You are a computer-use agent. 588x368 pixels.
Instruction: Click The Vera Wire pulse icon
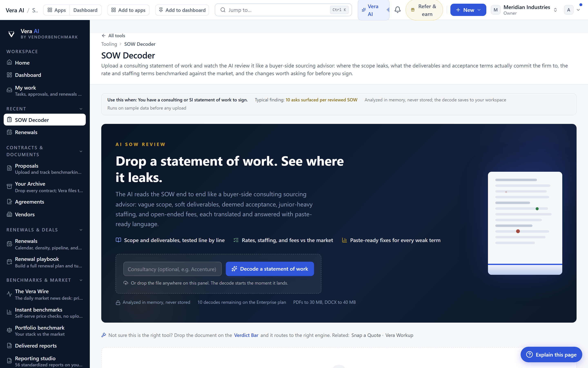(x=9, y=294)
